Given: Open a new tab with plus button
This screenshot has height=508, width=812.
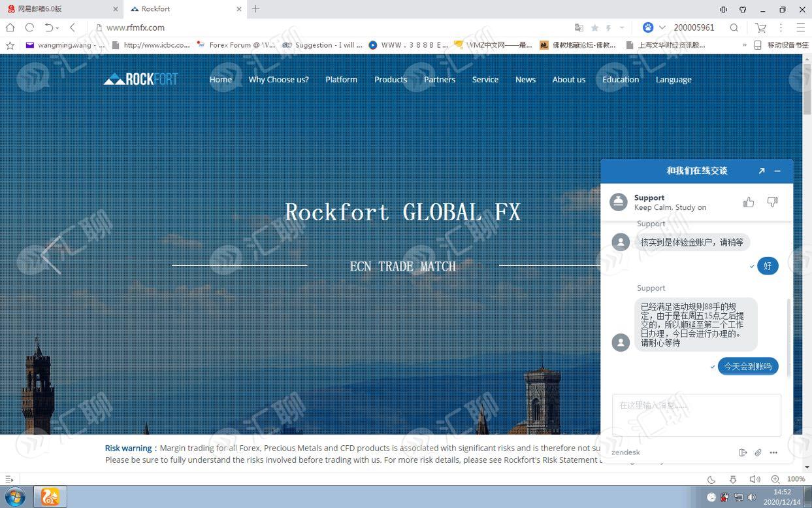Looking at the screenshot, I should [x=255, y=9].
